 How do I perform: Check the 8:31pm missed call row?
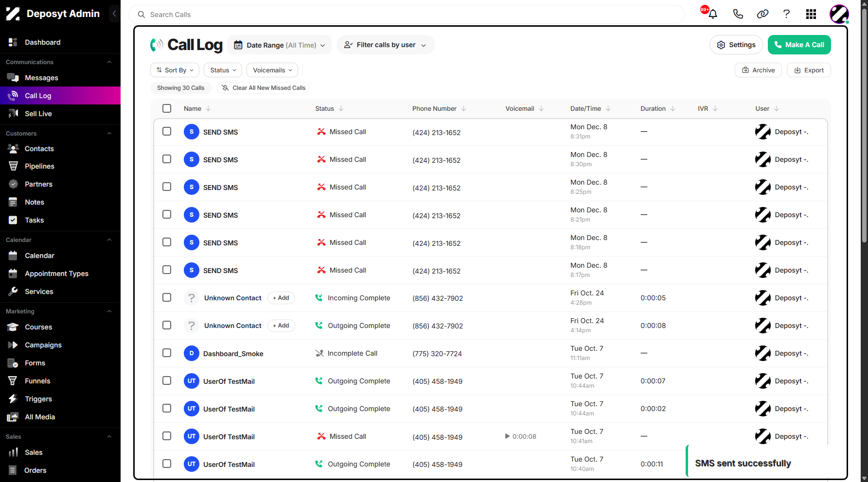(x=167, y=131)
